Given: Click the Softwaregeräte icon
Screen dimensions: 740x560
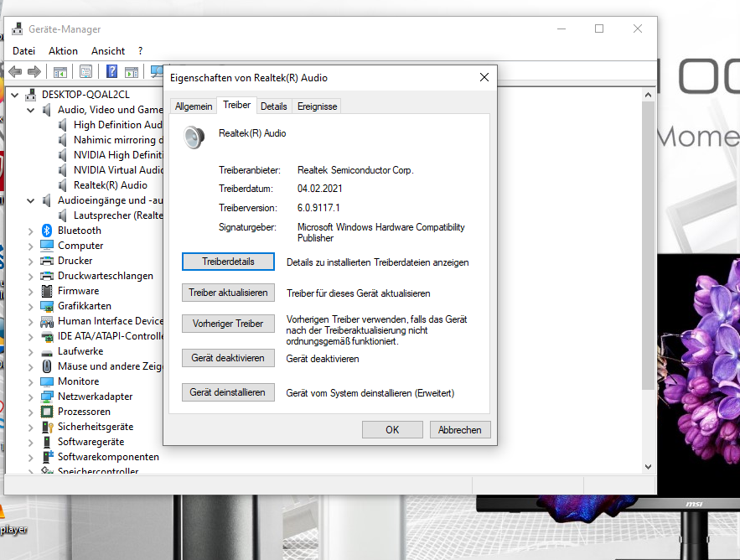Looking at the screenshot, I should pyautogui.click(x=47, y=442).
